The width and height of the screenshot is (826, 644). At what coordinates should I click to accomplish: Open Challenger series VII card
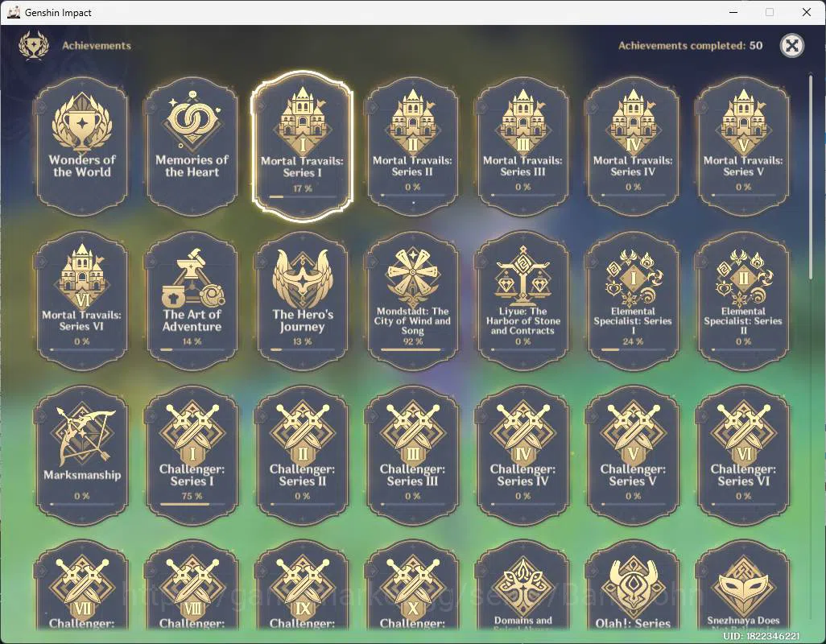click(x=81, y=585)
